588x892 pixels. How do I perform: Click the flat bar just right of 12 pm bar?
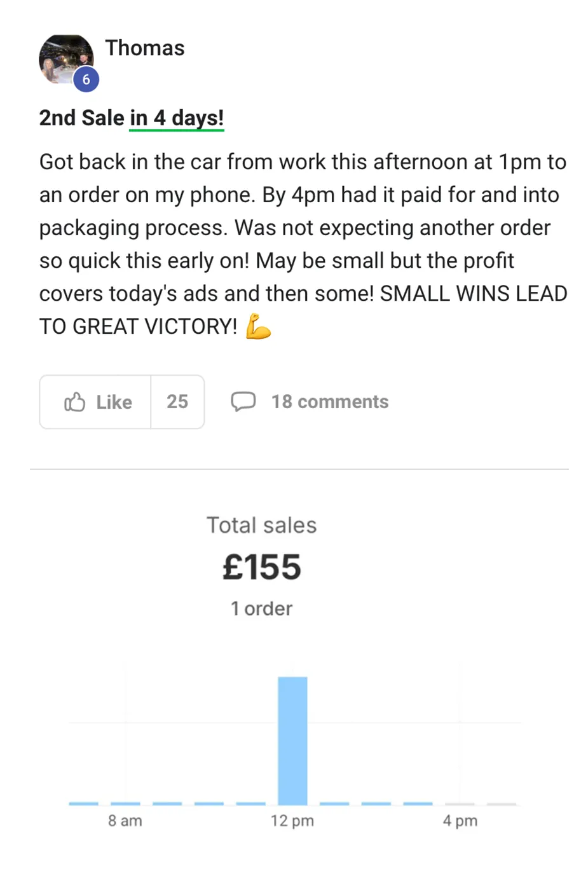(x=334, y=804)
